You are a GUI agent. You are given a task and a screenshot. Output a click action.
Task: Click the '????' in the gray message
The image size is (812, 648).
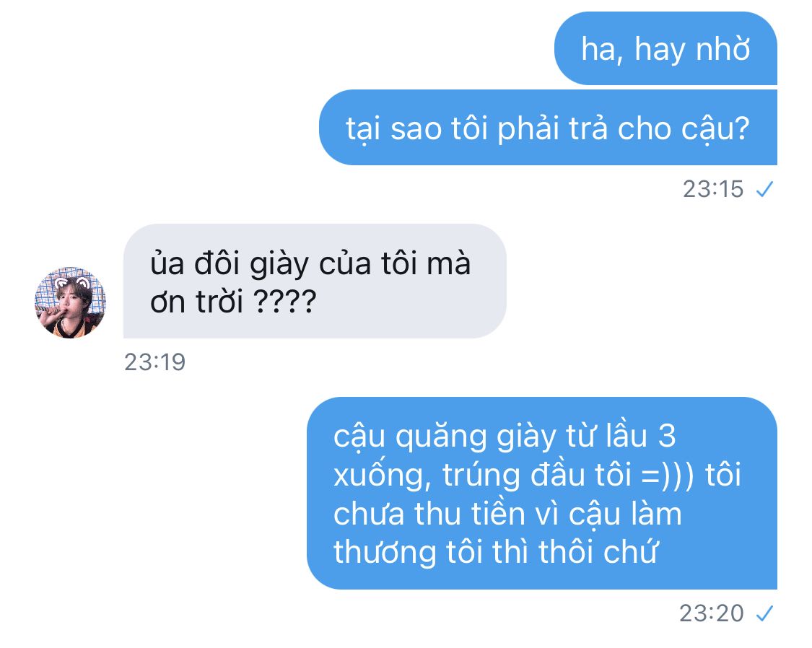pos(285,302)
